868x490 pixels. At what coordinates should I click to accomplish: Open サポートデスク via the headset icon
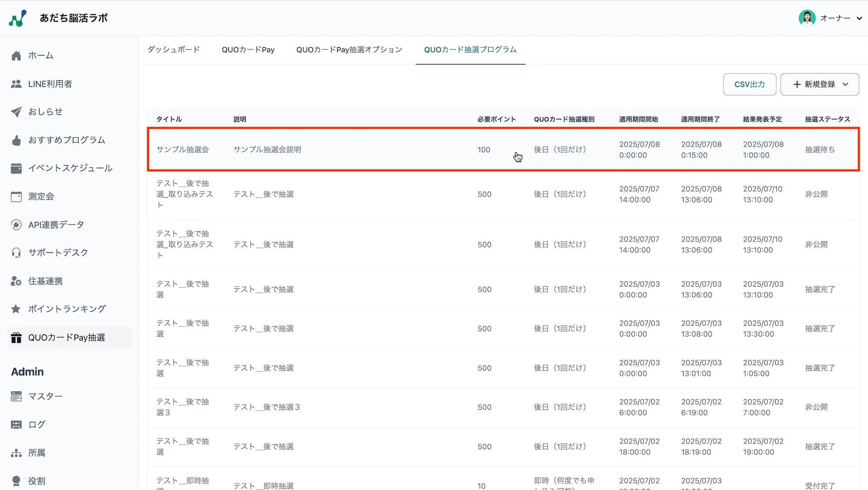(x=16, y=252)
